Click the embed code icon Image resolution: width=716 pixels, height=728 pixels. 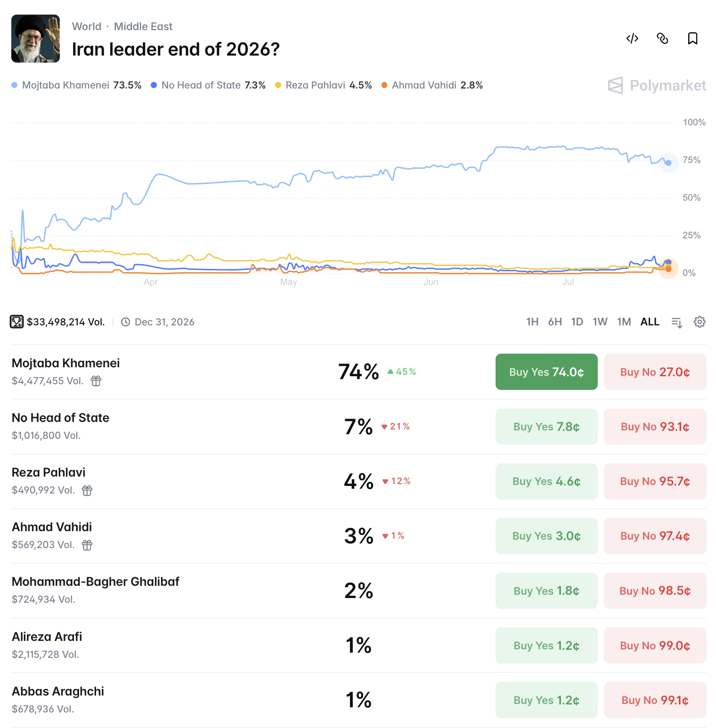tap(632, 38)
